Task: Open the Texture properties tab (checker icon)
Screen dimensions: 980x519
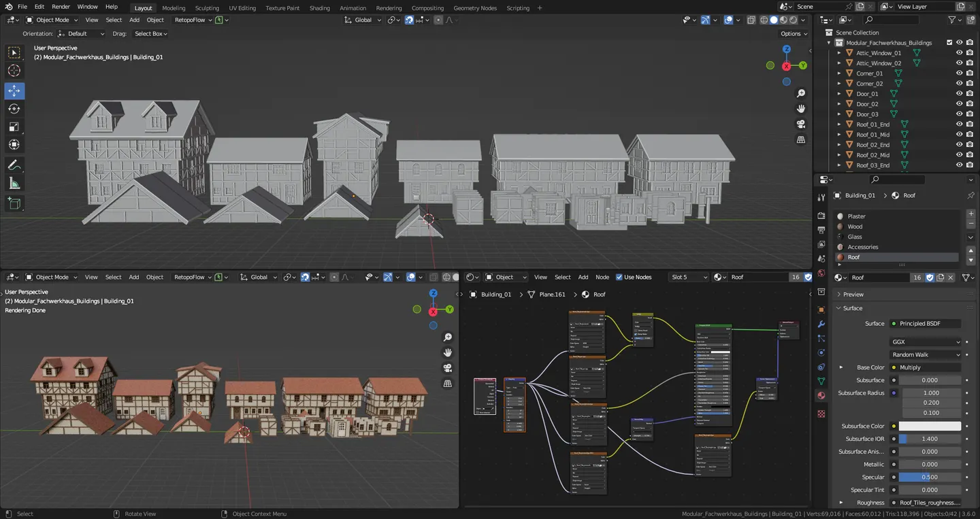Action: point(821,414)
